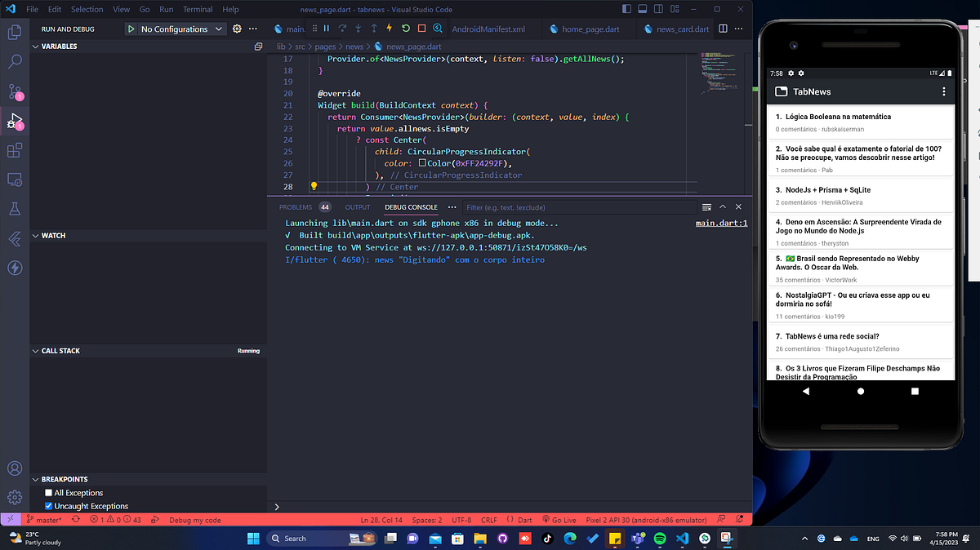This screenshot has width=980, height=550.
Task: Disable the Uncaught Exceptions breakpoint
Action: pos(47,505)
